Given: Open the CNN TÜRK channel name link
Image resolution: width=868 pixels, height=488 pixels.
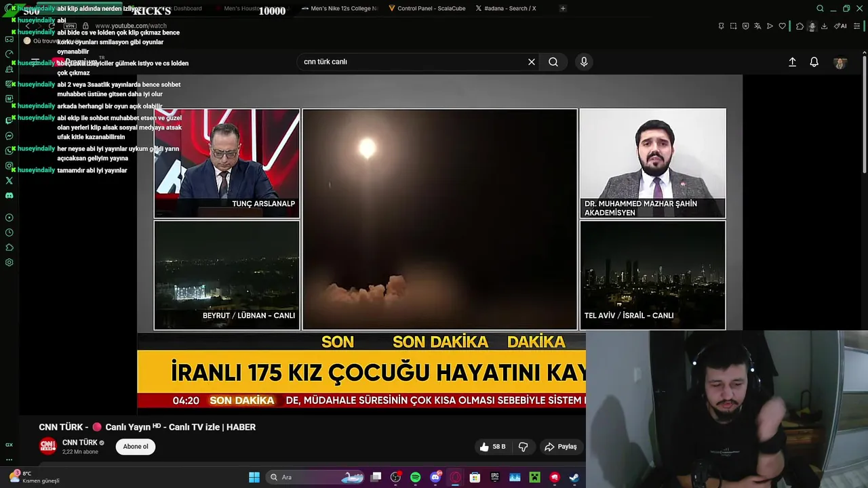Looking at the screenshot, I should pos(80,443).
